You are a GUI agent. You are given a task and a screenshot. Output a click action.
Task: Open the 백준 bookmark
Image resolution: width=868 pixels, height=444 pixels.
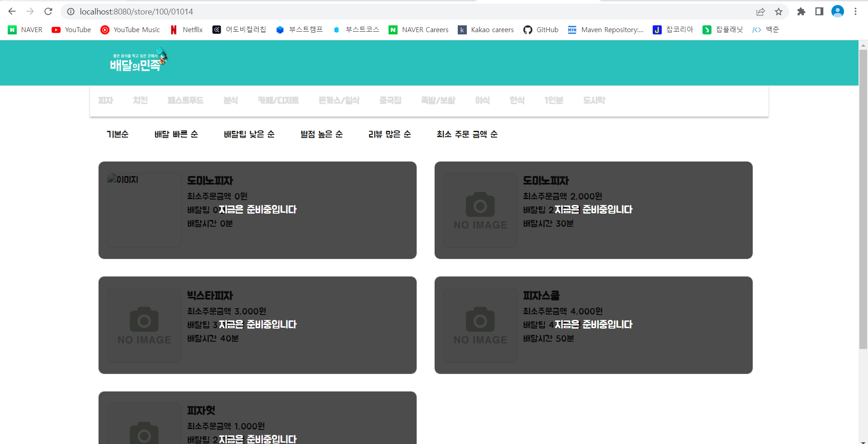766,30
